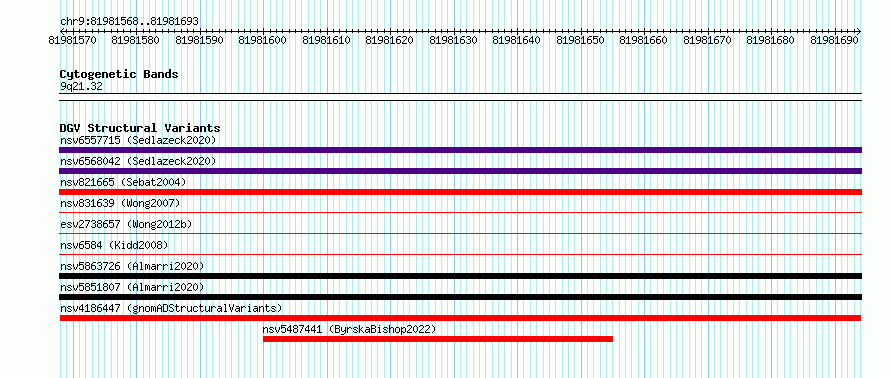890x378 pixels.
Task: Select nsv5863726 (Almarri2020) label
Action: 132,266
